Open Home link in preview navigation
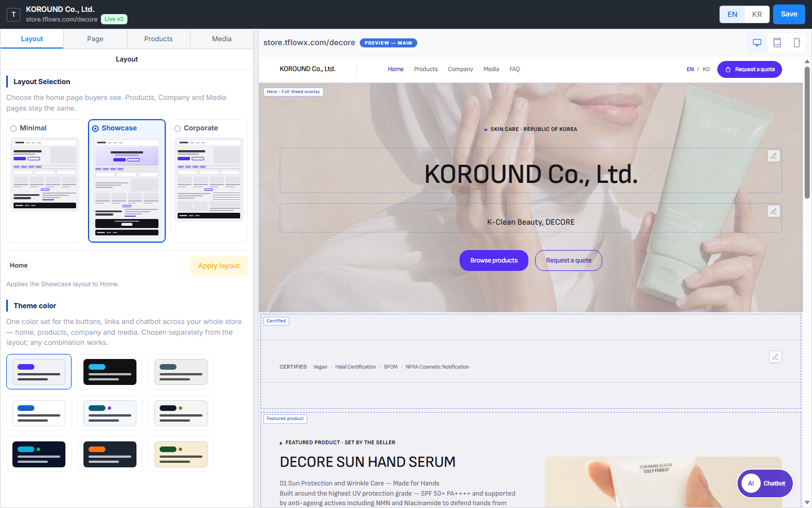Screen dimensions: 812x508 point(396,69)
